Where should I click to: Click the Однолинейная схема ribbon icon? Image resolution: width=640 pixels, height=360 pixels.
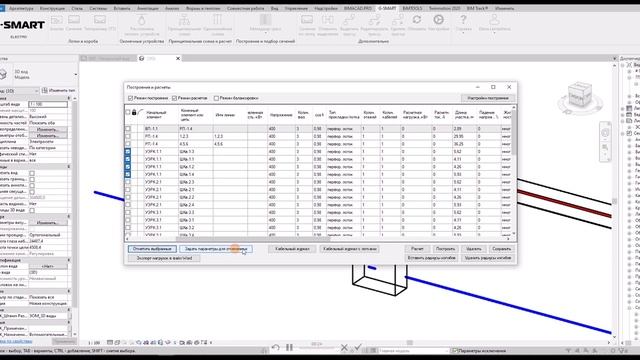click(x=217, y=20)
